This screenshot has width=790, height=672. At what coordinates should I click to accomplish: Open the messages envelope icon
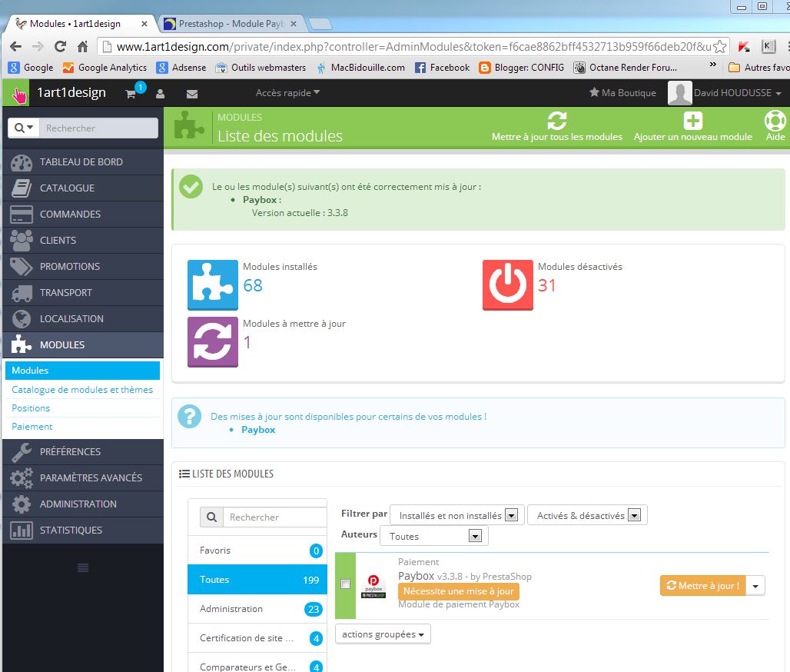[x=192, y=94]
